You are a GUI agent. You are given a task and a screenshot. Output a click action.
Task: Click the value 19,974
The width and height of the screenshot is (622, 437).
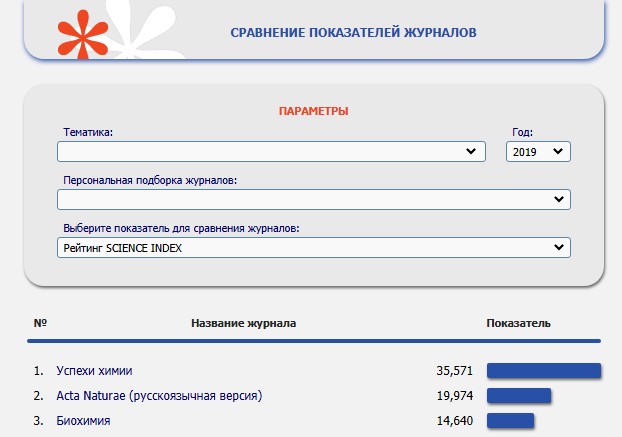tap(455, 396)
